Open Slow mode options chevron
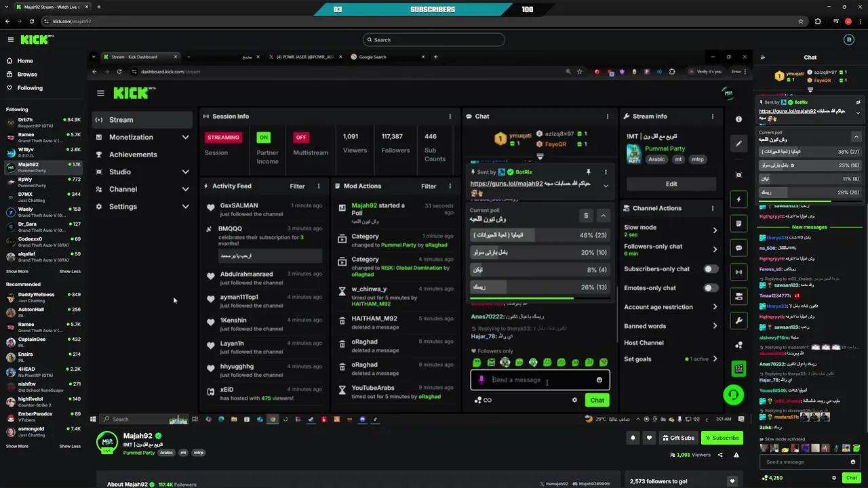Screen dimensions: 868x488 (715, 230)
